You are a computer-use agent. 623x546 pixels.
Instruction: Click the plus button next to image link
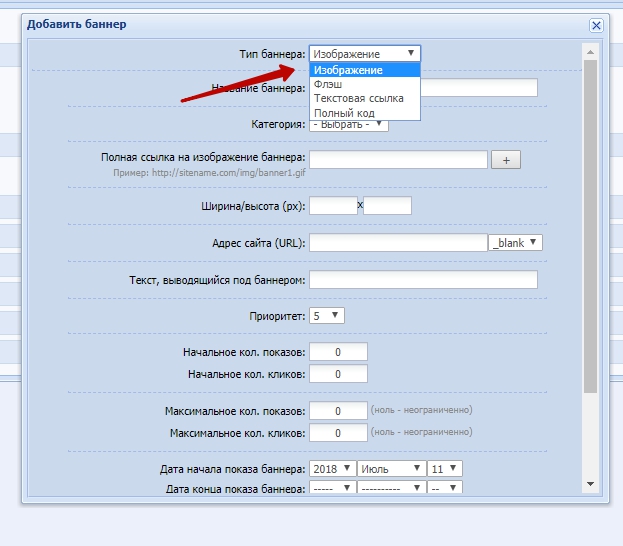click(506, 160)
